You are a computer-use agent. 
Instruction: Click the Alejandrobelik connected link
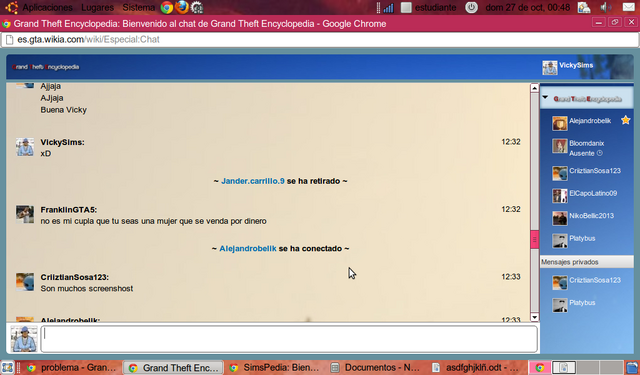[x=248, y=249]
